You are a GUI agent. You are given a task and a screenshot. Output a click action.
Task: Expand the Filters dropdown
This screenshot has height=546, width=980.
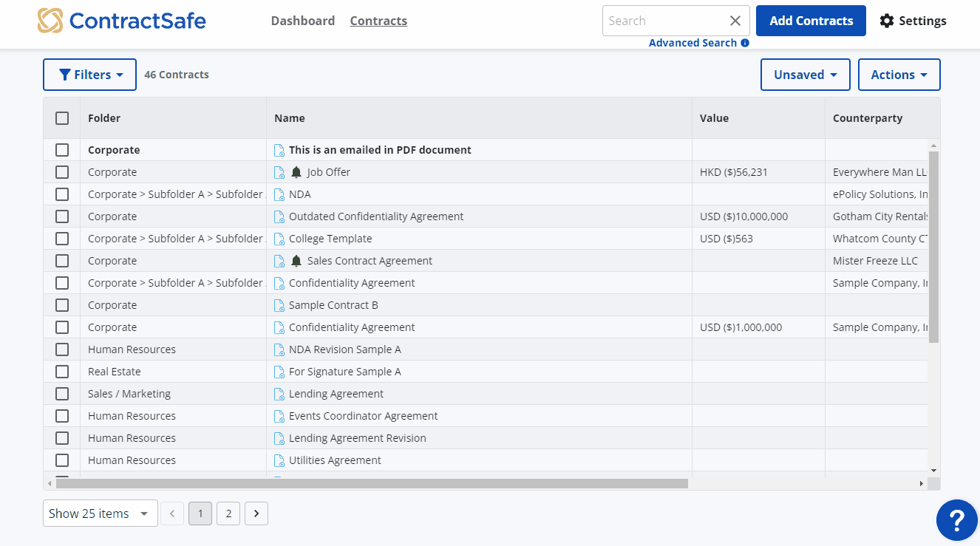[89, 75]
